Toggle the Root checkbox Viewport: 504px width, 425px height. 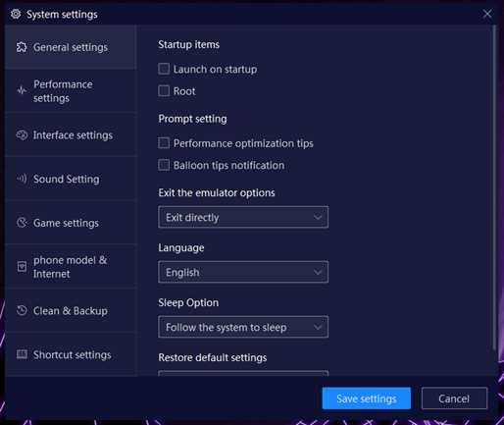point(164,90)
